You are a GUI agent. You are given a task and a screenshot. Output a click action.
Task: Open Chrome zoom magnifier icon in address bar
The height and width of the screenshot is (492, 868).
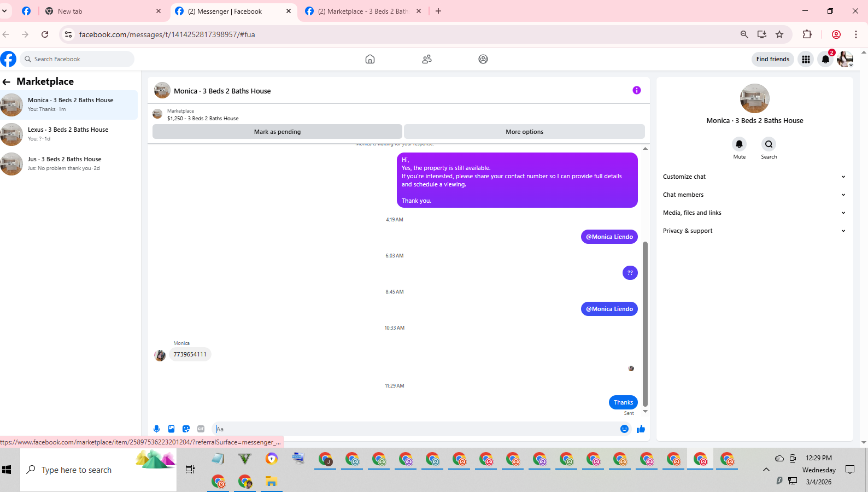pyautogui.click(x=744, y=34)
